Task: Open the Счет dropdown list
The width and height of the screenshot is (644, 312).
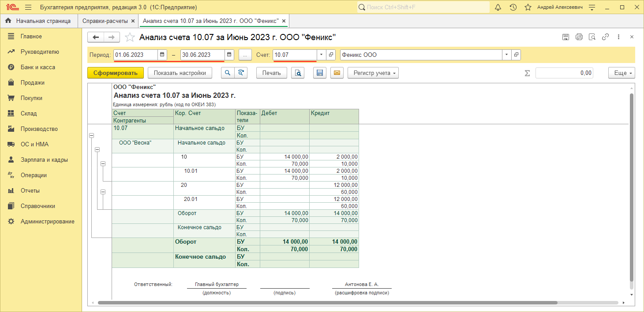Action: 321,55
